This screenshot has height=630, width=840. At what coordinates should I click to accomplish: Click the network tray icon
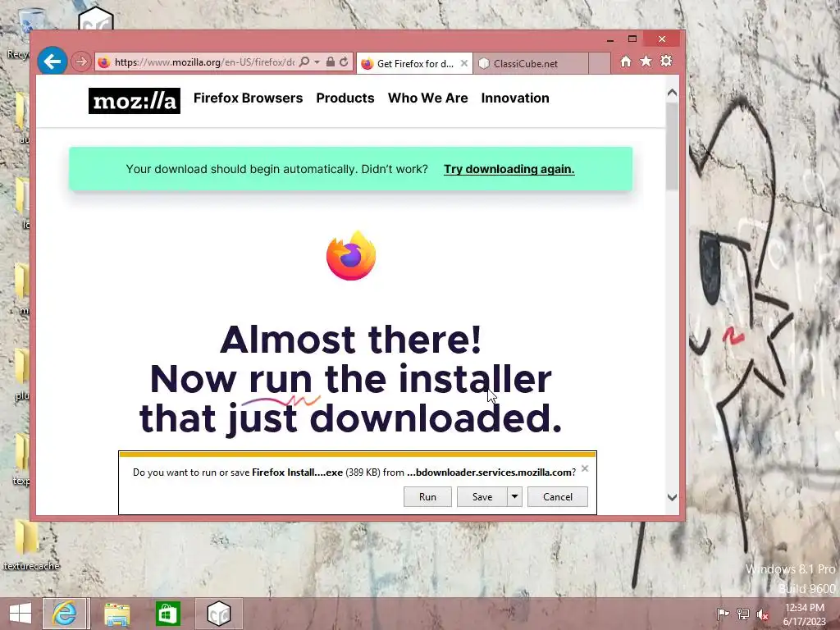point(743,614)
